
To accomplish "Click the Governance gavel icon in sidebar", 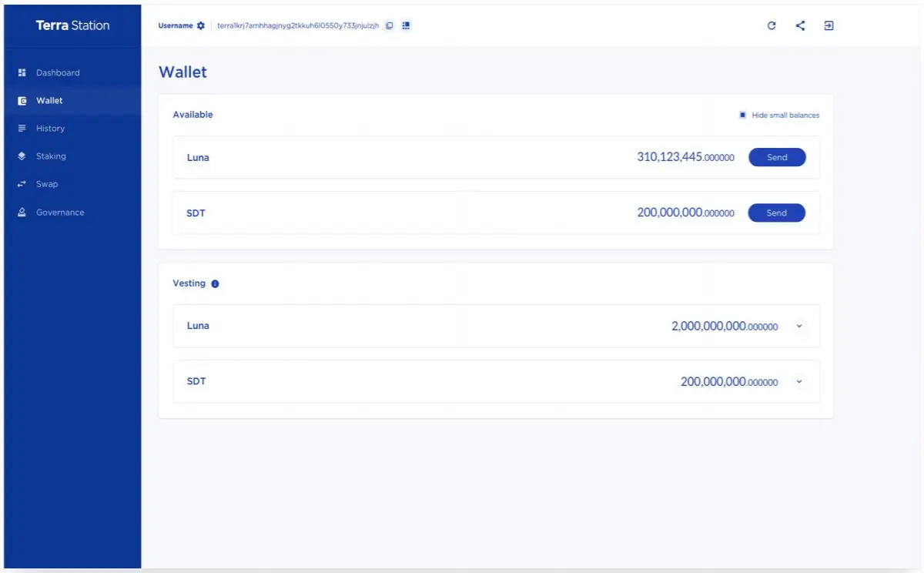I will coord(22,212).
